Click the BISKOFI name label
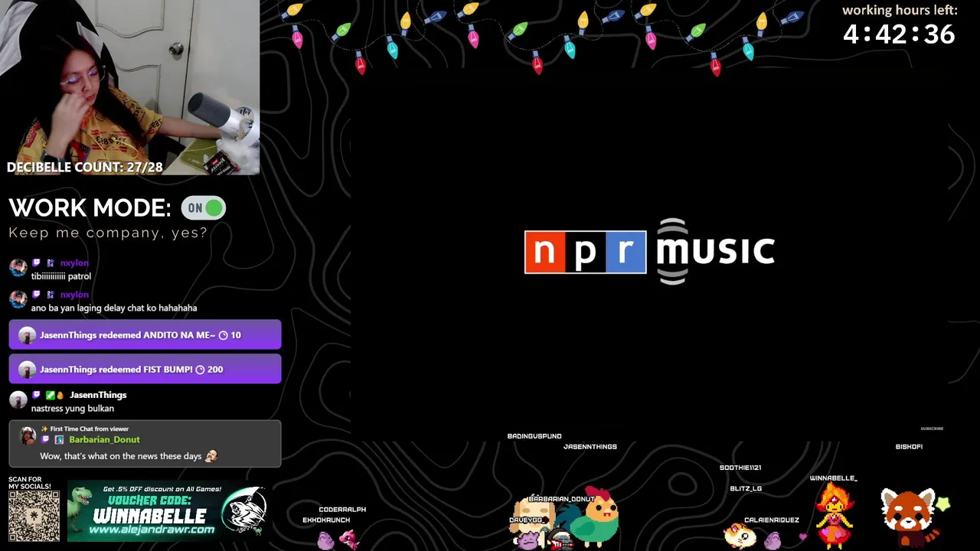This screenshot has height=551, width=980. (909, 447)
